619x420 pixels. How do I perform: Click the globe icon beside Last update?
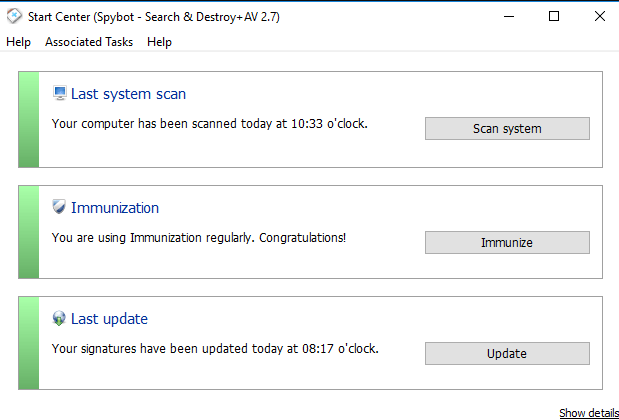click(59, 319)
